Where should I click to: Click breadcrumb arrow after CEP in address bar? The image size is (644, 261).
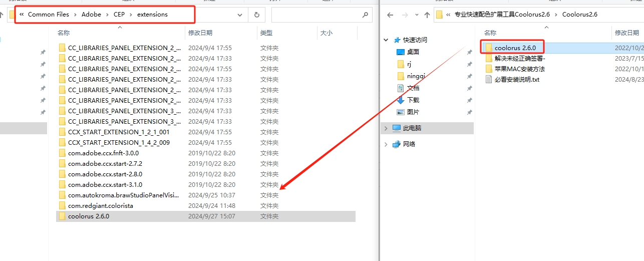pyautogui.click(x=131, y=15)
